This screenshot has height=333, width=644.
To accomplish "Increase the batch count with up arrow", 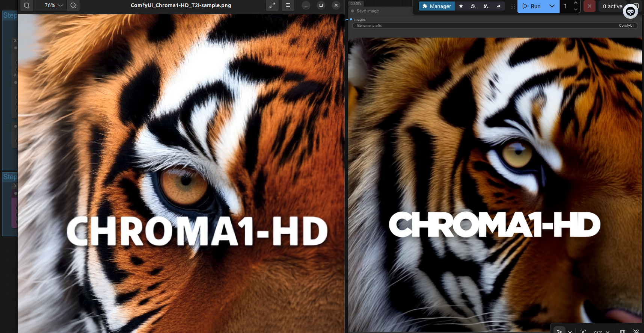I will pyautogui.click(x=576, y=3).
